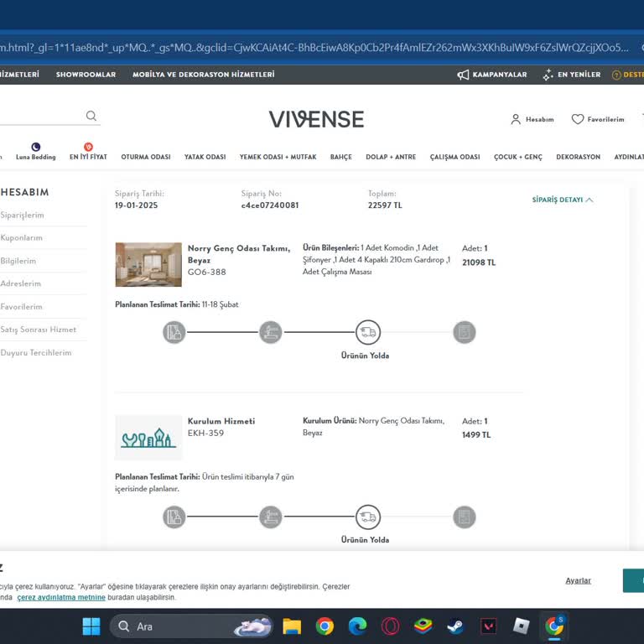
Task: Open Valorant from taskbar
Action: (488, 626)
